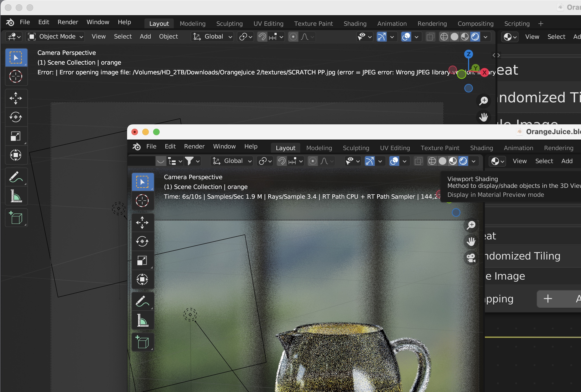Switch to Shading workspace tab in back window
Viewport: 581px width, 392px height.
click(355, 24)
